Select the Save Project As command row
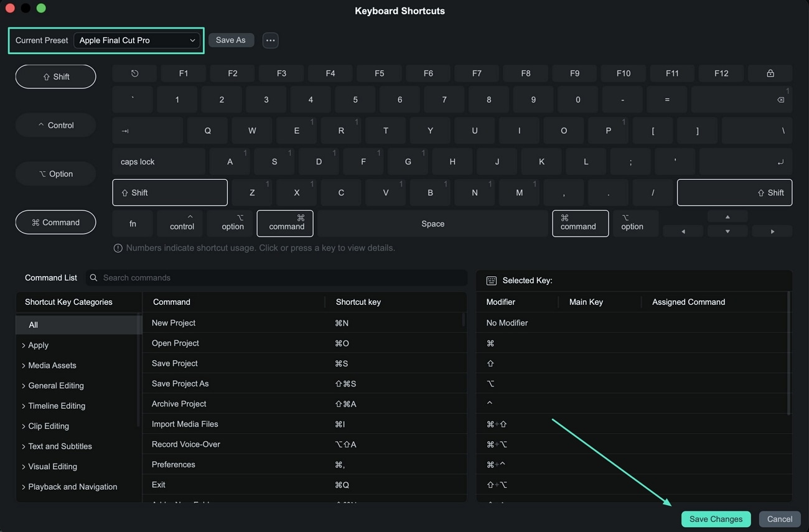809x532 pixels. [x=304, y=384]
